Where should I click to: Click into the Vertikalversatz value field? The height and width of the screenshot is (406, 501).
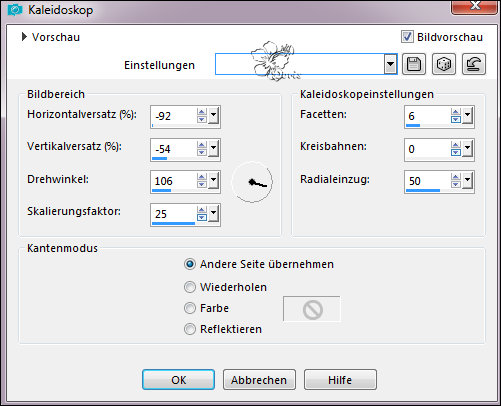(x=173, y=149)
